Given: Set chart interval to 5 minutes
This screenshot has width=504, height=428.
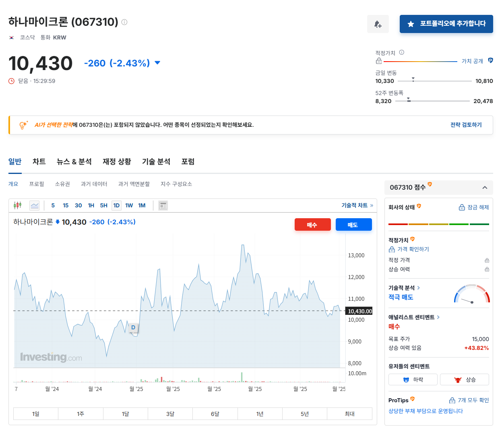Looking at the screenshot, I should (53, 205).
